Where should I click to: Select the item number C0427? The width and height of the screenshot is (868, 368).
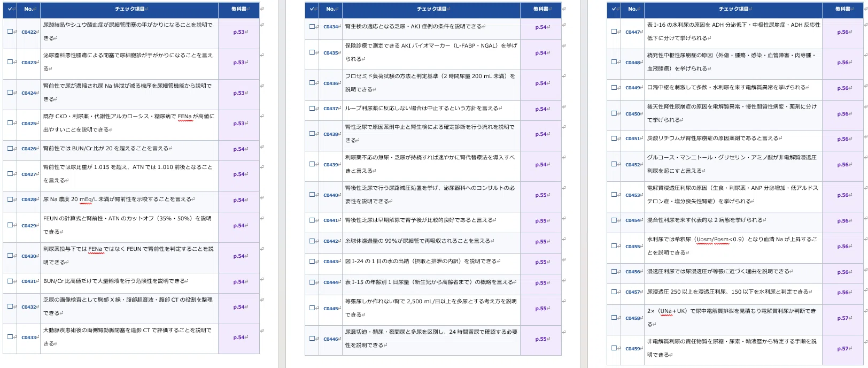point(28,174)
